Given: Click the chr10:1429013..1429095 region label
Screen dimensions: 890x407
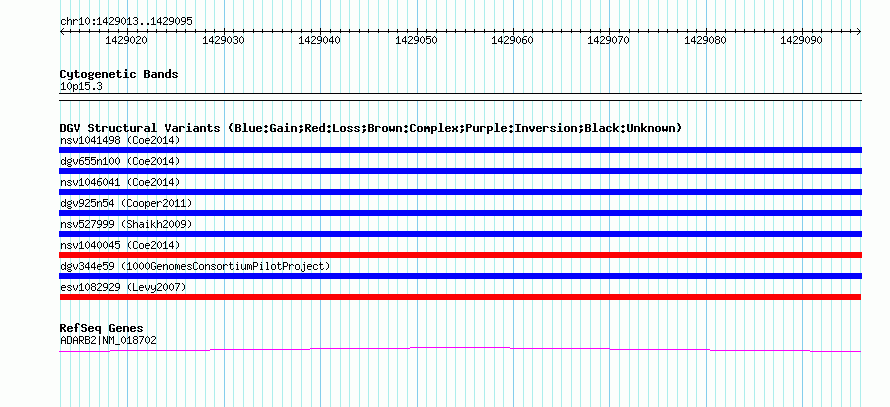Looking at the screenshot, I should click(x=126, y=21).
